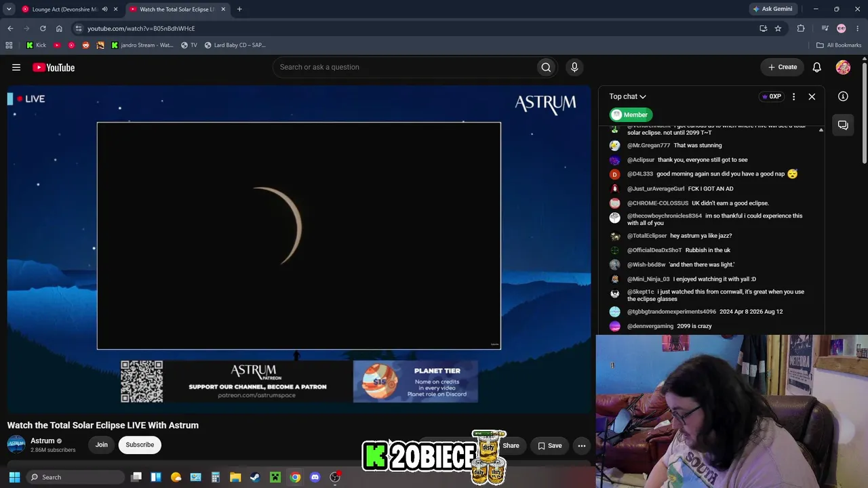Screen dimensions: 868x488
Task: Share the video
Action: (511, 445)
